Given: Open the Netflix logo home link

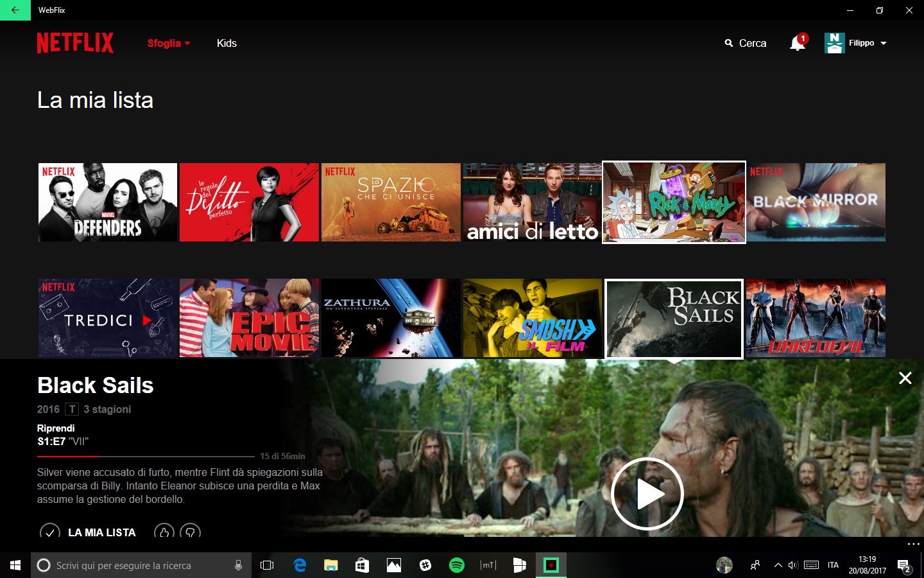Looking at the screenshot, I should [75, 43].
